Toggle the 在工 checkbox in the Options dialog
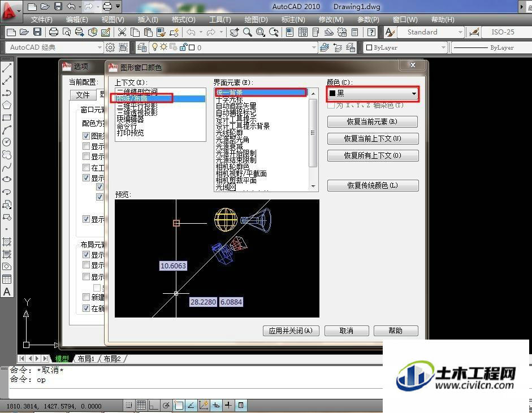Screen dimensions: 532x413 click(x=86, y=167)
